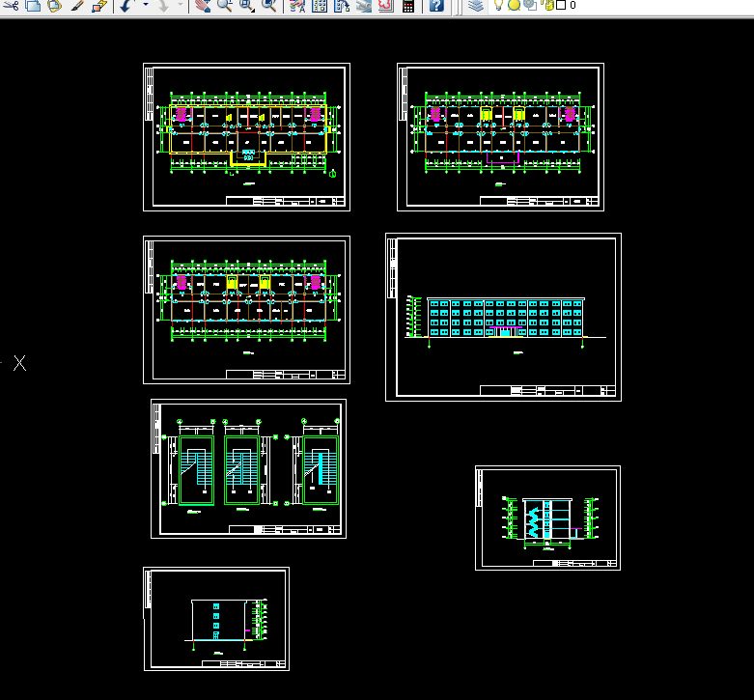
Task: Open the Sheet Set Manager icon
Action: [x=364, y=6]
